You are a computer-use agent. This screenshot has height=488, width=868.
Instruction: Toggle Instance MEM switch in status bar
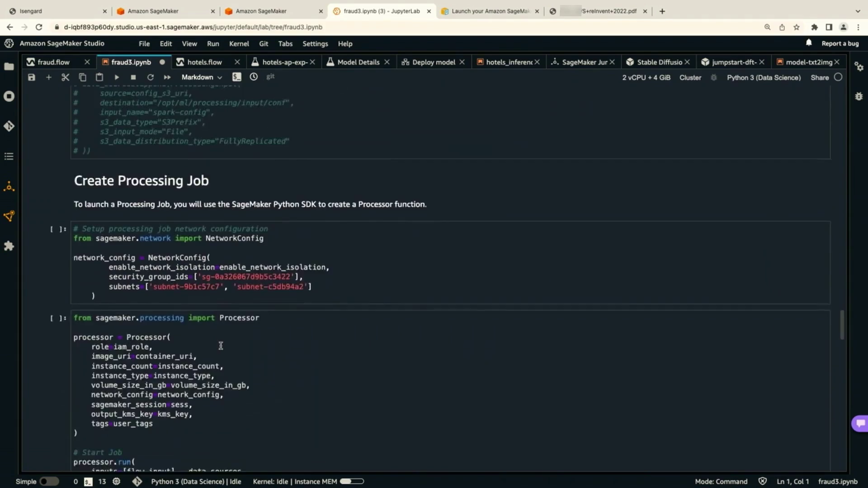[x=352, y=481]
